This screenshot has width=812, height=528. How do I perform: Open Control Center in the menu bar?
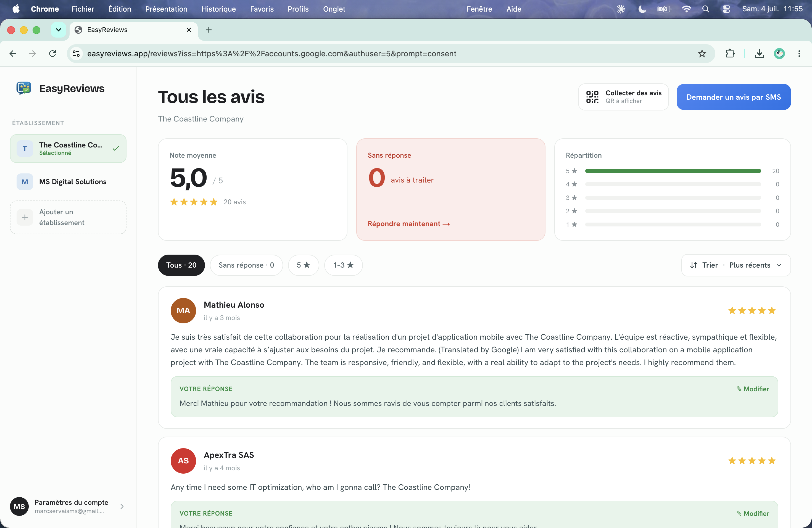[726, 9]
